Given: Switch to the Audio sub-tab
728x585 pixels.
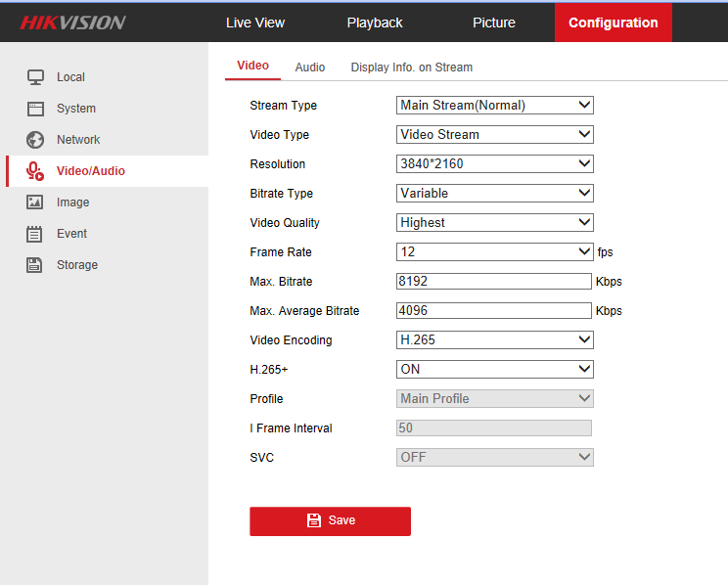Looking at the screenshot, I should tap(310, 67).
